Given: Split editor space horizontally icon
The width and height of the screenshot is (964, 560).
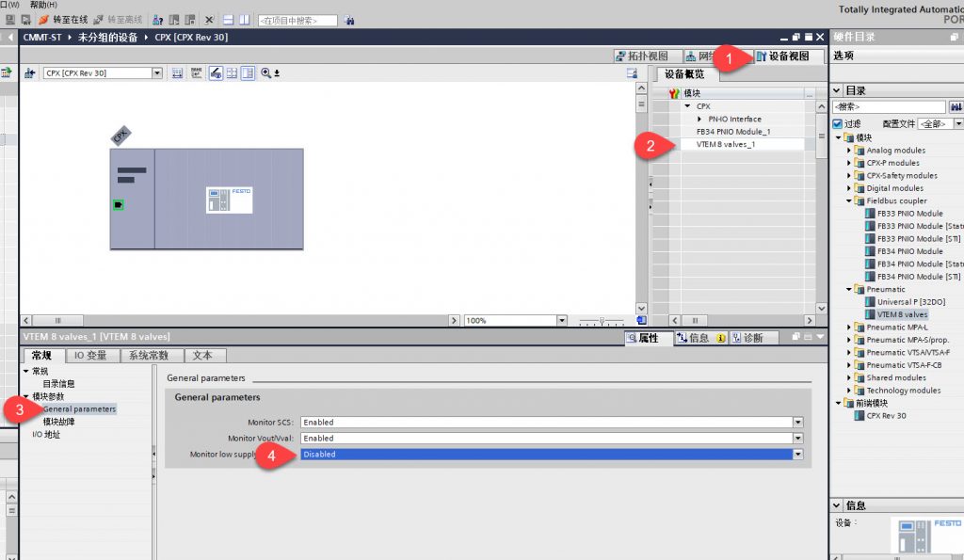Looking at the screenshot, I should pyautogui.click(x=228, y=20).
